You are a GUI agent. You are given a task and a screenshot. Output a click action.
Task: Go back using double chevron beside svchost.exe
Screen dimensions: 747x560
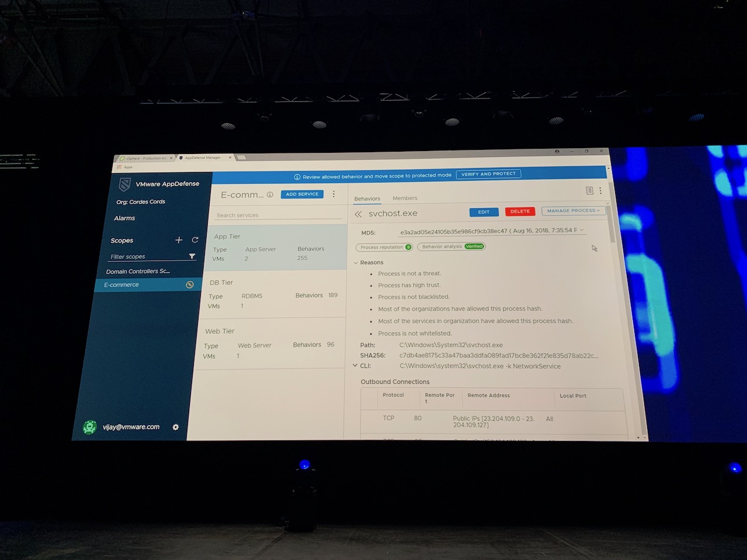click(358, 214)
